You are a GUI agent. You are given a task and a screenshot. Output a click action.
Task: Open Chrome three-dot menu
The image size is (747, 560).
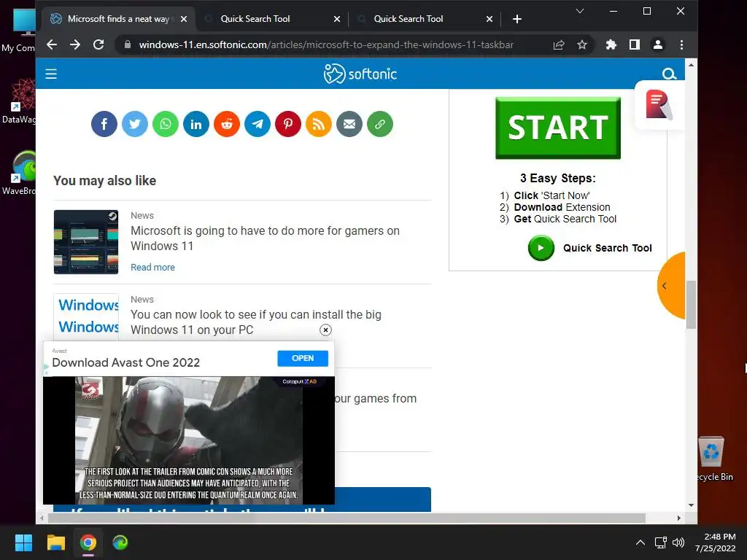coord(681,44)
